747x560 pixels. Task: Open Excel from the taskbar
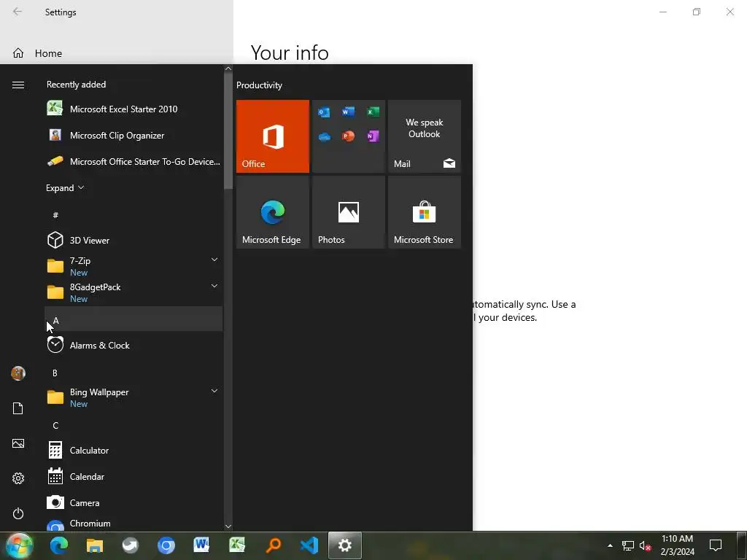(x=237, y=545)
